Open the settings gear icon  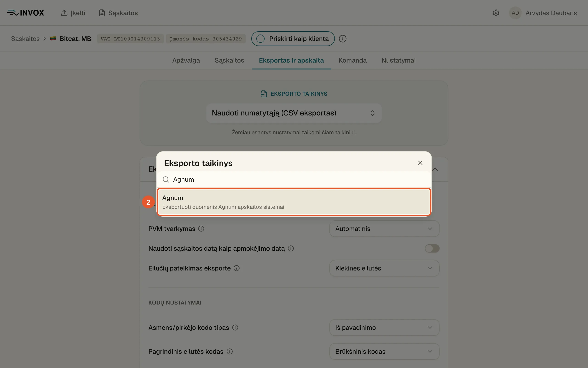496,13
